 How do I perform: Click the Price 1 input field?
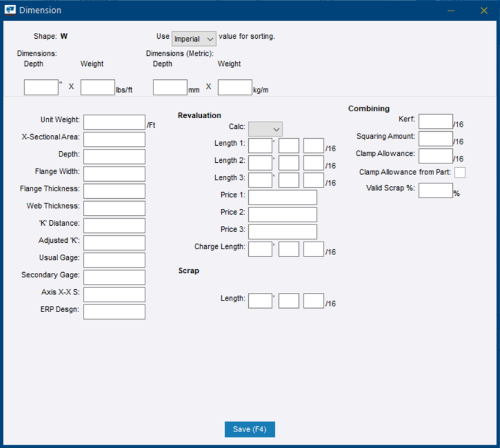coord(282,197)
